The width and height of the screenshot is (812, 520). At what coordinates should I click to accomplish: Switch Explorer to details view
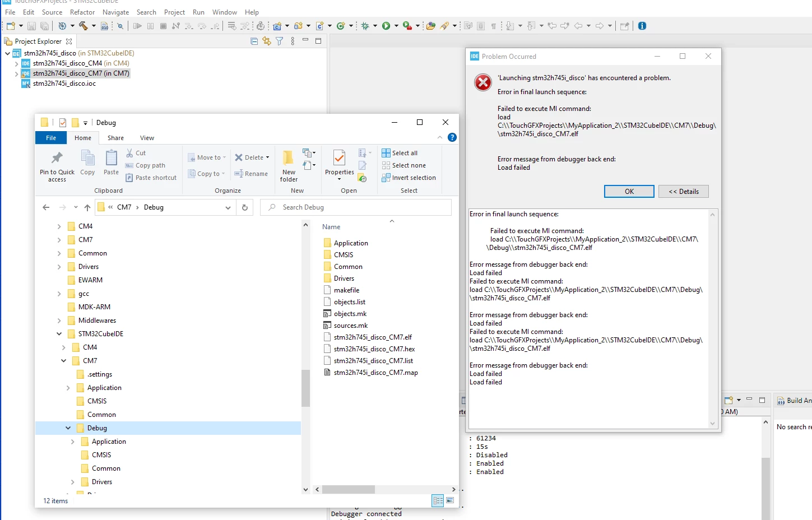(438, 500)
